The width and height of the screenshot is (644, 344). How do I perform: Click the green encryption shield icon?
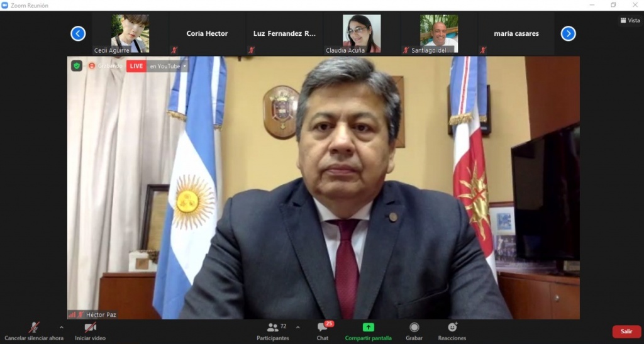click(x=76, y=65)
